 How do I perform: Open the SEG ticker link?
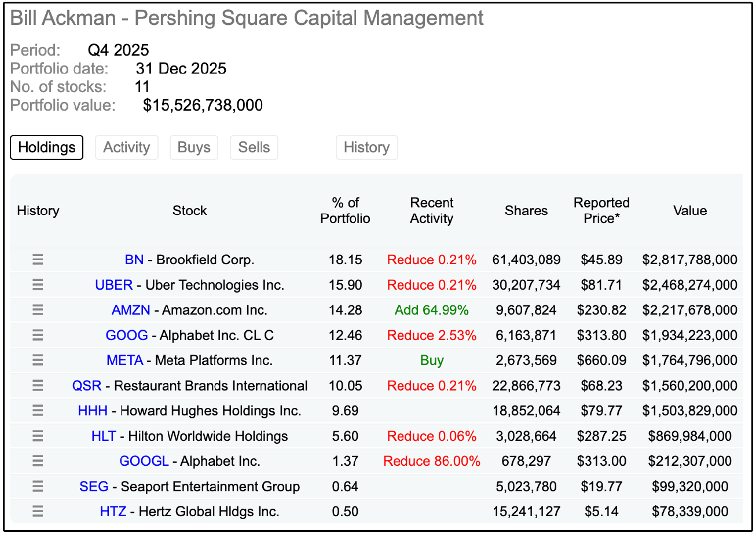[x=94, y=487]
